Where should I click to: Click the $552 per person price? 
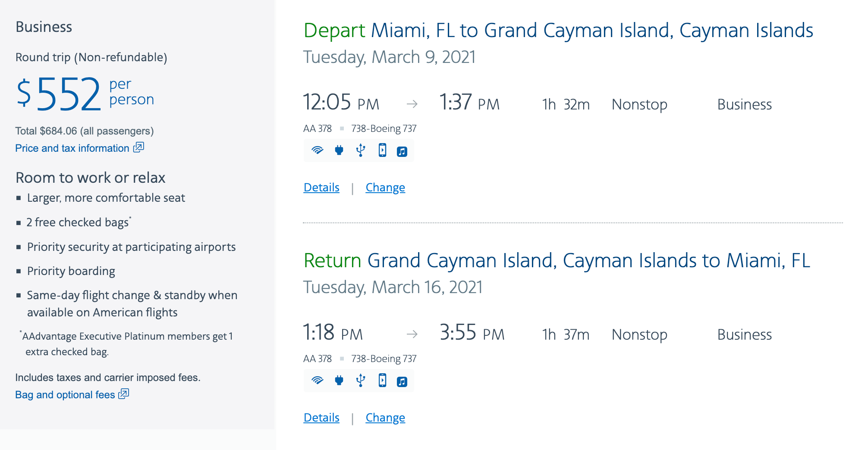69,94
